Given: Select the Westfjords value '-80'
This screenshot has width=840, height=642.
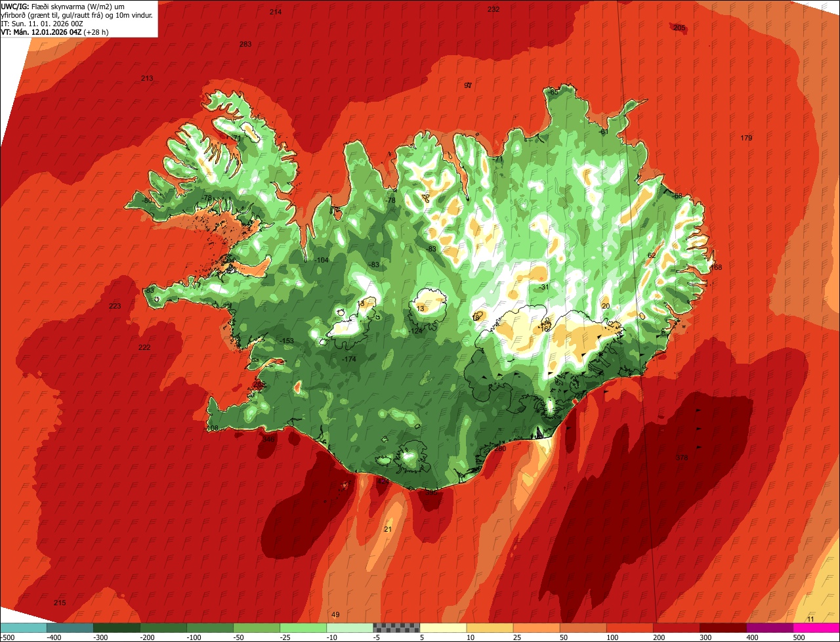Looking at the screenshot, I should click(148, 200).
